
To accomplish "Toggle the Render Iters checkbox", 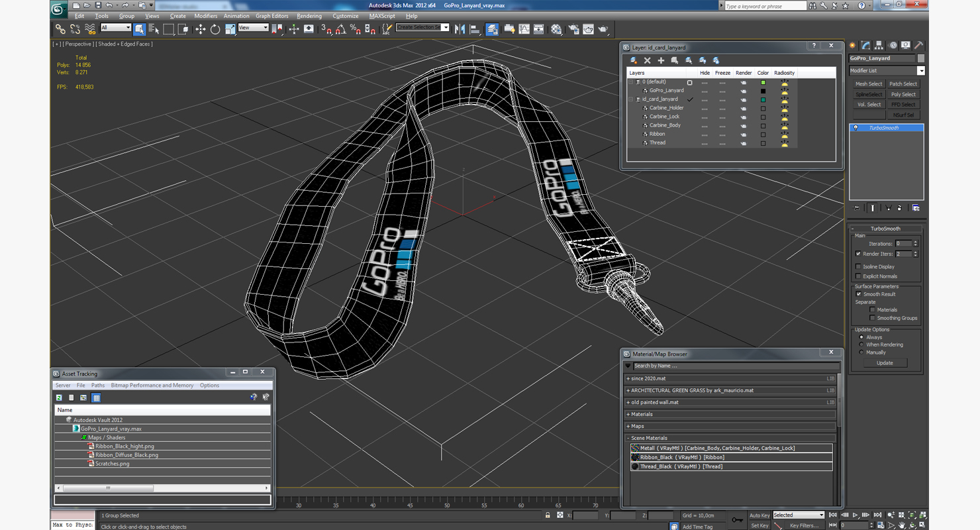I will point(858,254).
